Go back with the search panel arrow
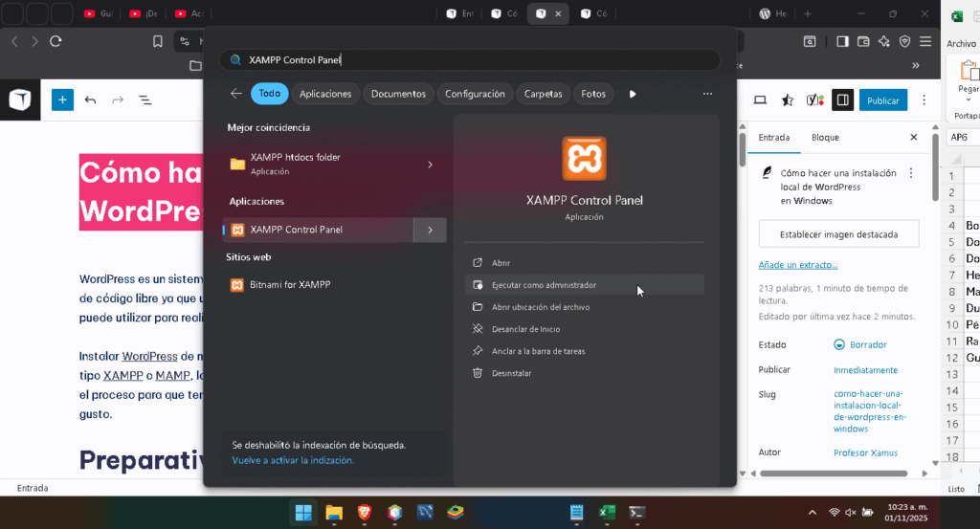Image resolution: width=980 pixels, height=529 pixels. (235, 94)
